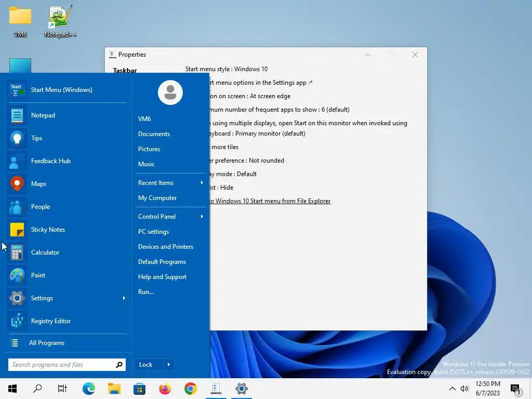
Task: Open the Tips app icon
Action: (x=17, y=138)
